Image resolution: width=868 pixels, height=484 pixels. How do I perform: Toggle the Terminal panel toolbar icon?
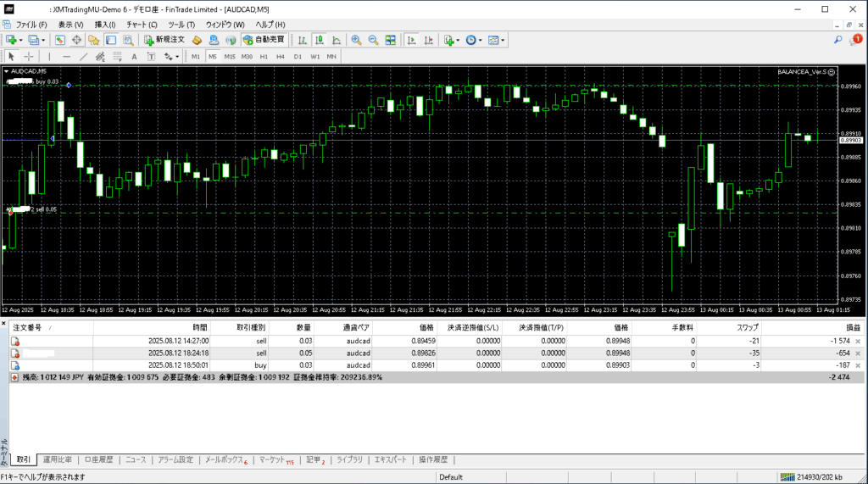[111, 40]
